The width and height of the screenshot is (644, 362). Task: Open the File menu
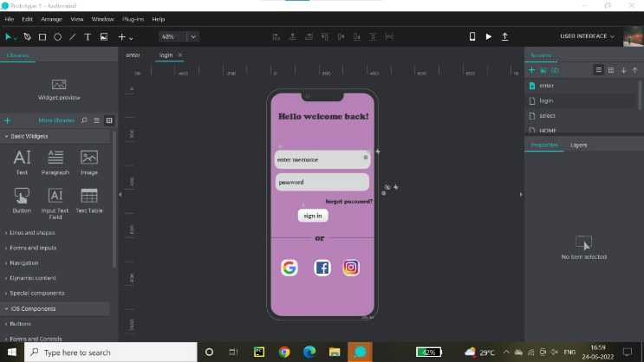tap(9, 19)
